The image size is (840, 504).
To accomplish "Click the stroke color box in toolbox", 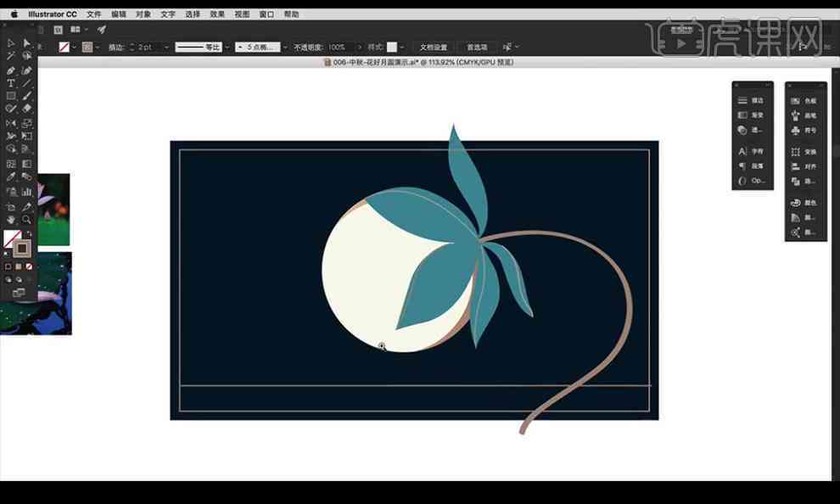I will click(x=22, y=248).
